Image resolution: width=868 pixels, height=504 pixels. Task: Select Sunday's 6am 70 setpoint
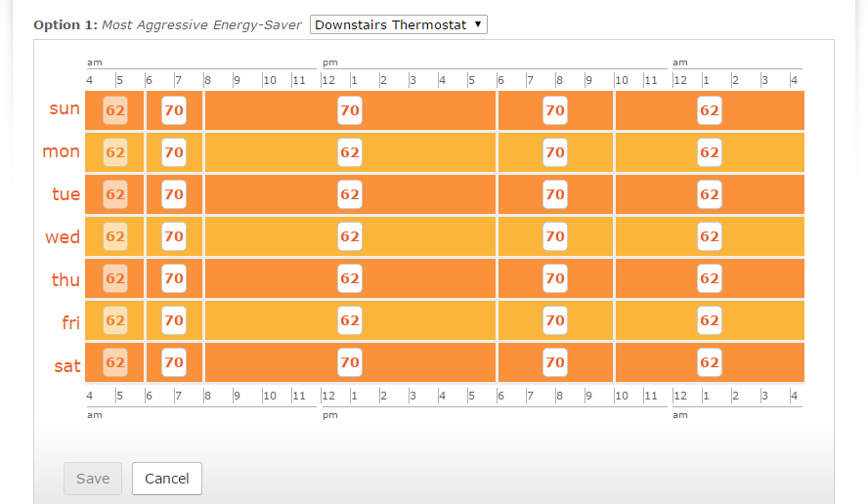174,110
